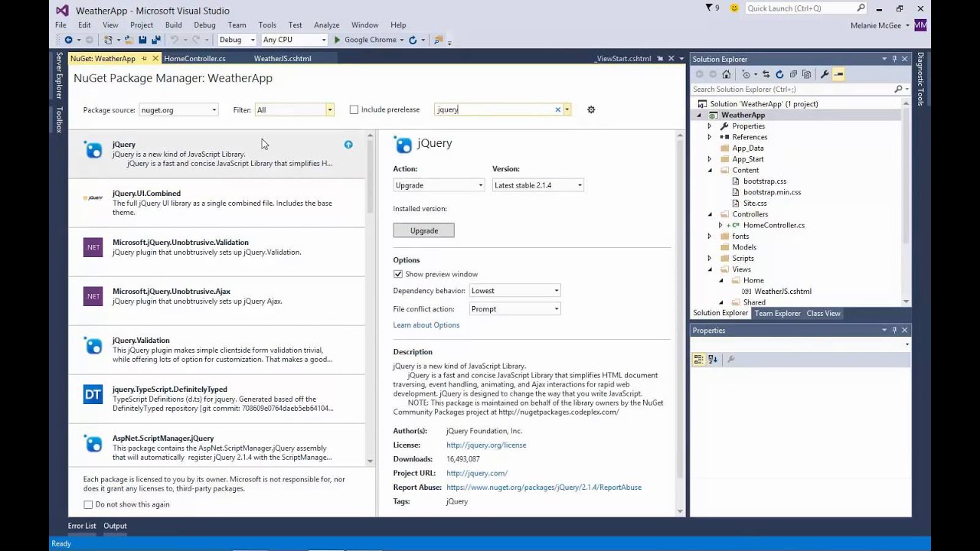Open the jquery.org/license link
Image resolution: width=980 pixels, height=551 pixels.
click(486, 445)
